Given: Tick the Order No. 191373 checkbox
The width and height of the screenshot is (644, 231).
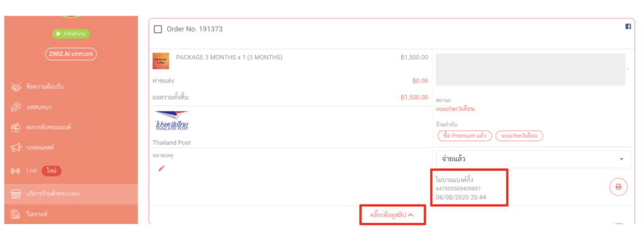Looking at the screenshot, I should (x=158, y=29).
